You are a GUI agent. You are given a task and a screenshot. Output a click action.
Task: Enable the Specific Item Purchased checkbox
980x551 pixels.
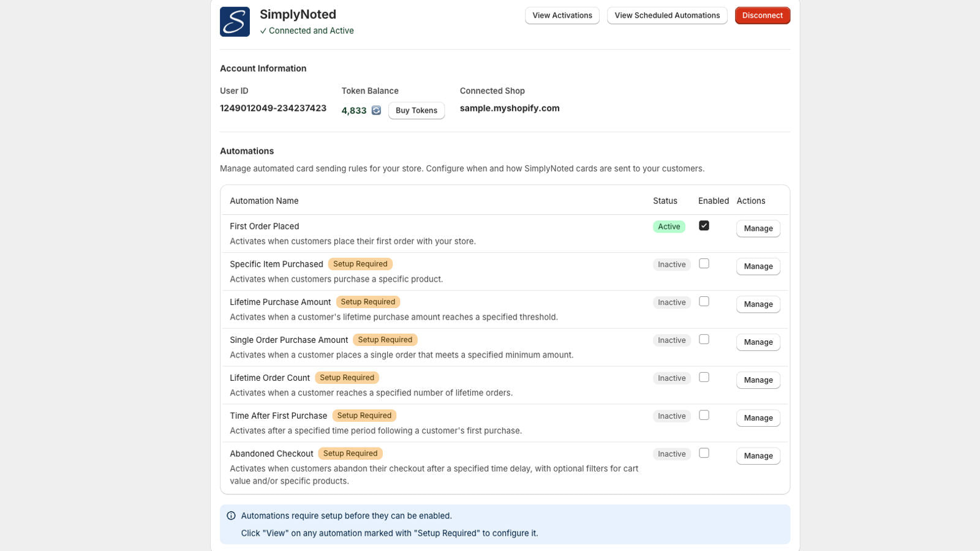point(704,264)
